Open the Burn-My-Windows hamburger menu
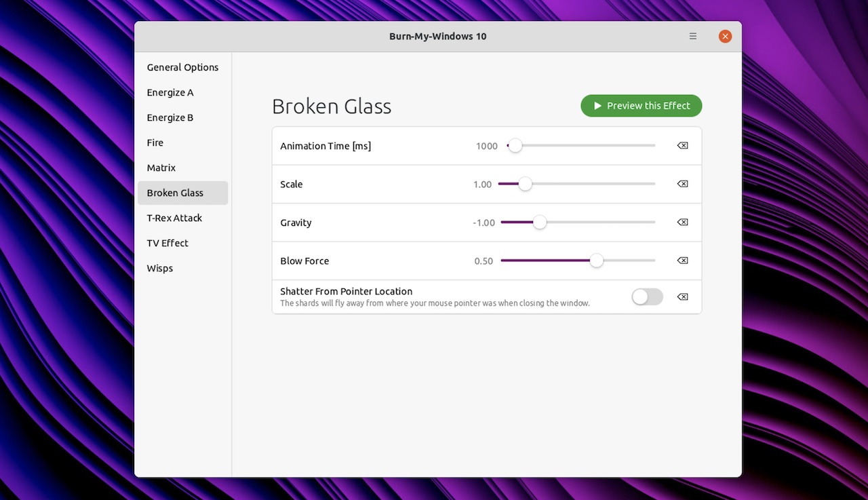868x500 pixels. 692,36
